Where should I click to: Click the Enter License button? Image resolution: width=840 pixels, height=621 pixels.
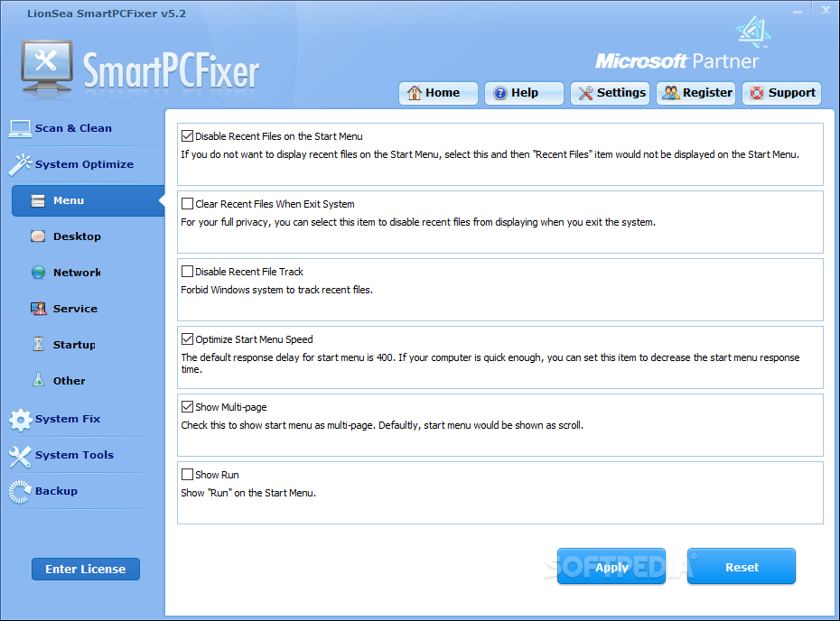click(x=86, y=569)
